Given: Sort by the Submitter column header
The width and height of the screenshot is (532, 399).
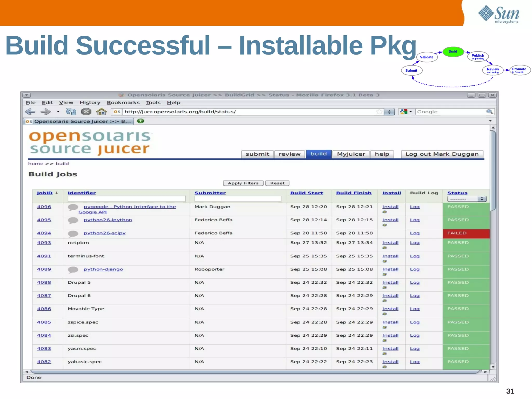Looking at the screenshot, I should 210,193.
